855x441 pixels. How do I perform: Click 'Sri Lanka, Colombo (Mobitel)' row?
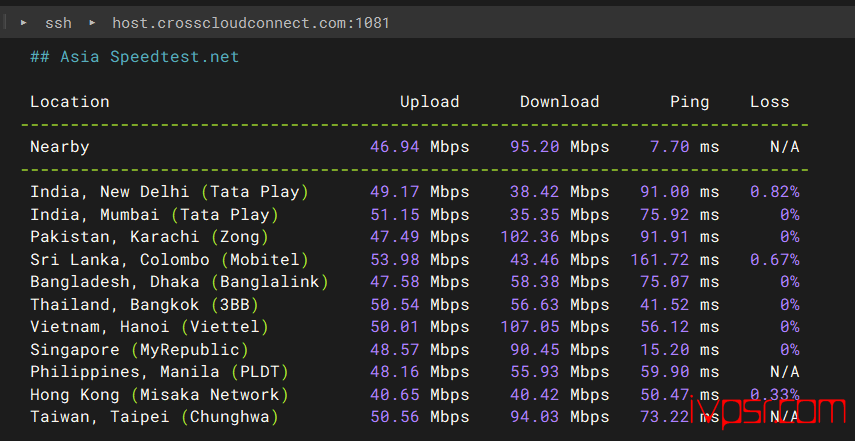point(415,259)
